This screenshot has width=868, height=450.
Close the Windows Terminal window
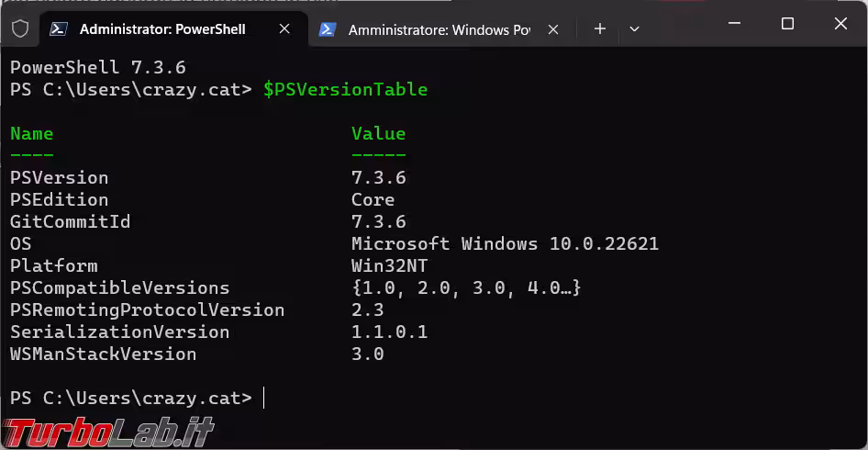tap(840, 24)
